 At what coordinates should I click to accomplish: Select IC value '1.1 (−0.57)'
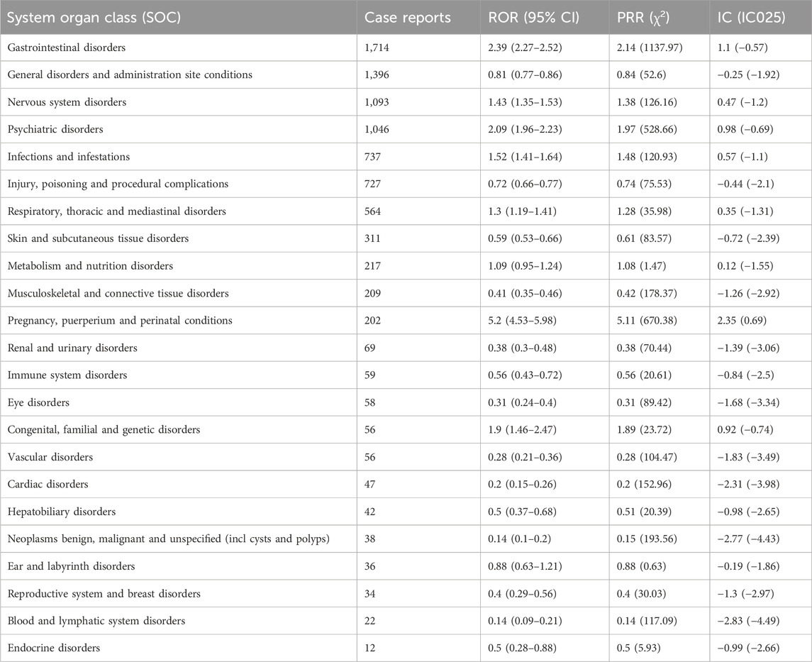click(742, 48)
